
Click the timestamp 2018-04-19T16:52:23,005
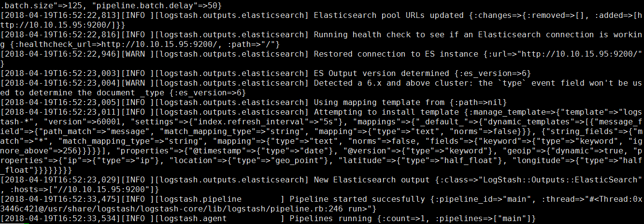tap(60, 102)
